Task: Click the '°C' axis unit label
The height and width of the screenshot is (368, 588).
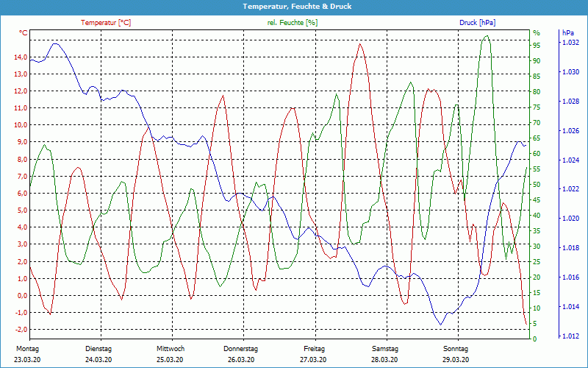Action: (24, 33)
